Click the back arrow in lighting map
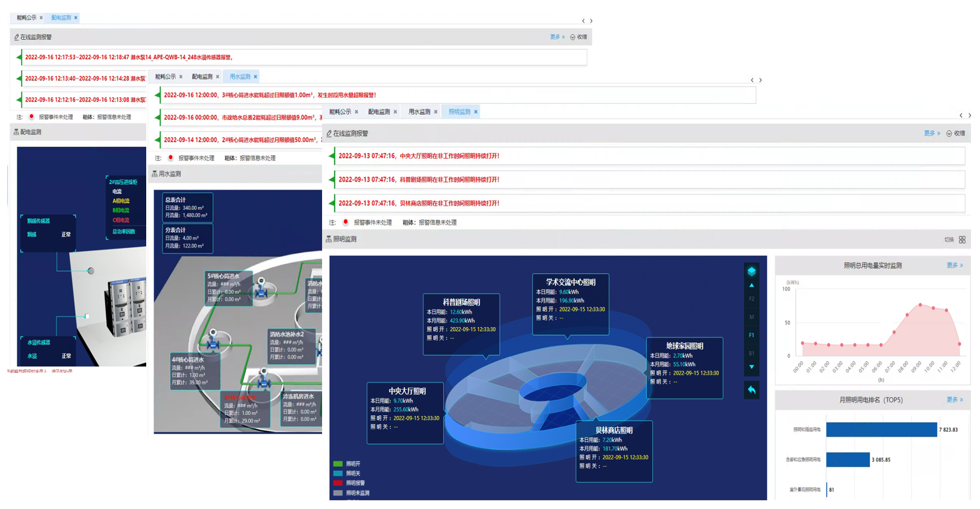 (751, 390)
